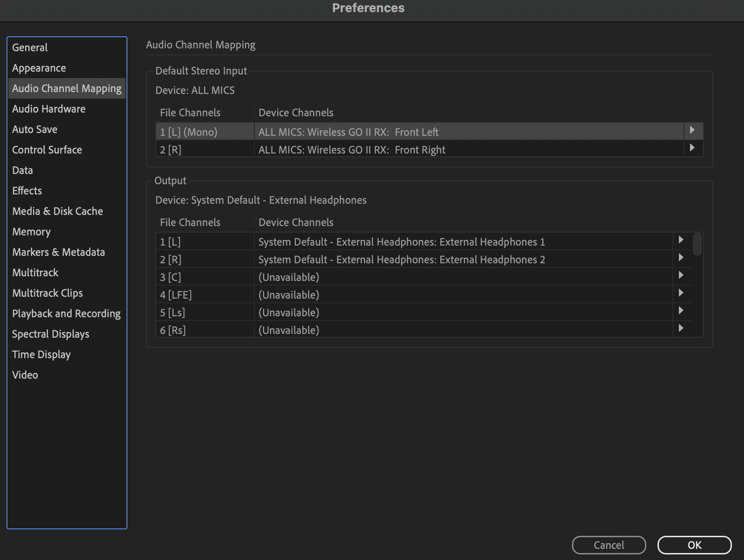Switch to Audio Hardware preferences
The height and width of the screenshot is (560, 744).
(48, 108)
